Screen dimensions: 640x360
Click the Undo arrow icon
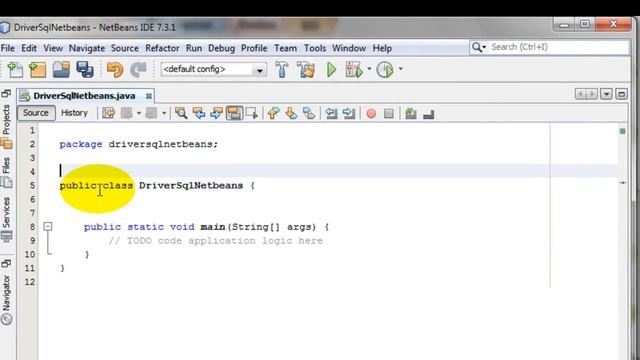point(115,70)
